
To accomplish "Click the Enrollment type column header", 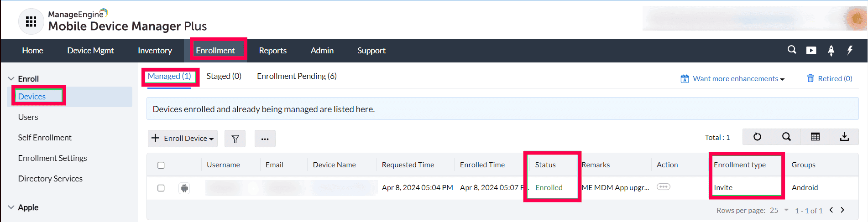I will 740,165.
